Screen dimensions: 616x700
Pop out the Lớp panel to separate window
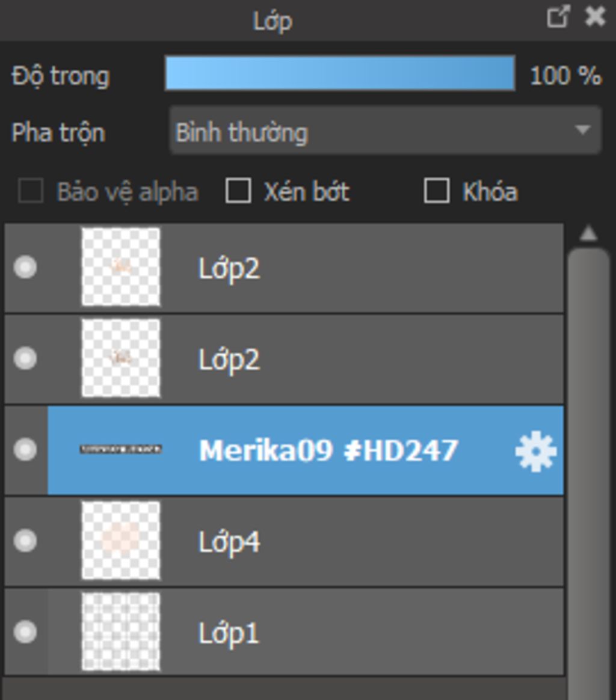[558, 17]
